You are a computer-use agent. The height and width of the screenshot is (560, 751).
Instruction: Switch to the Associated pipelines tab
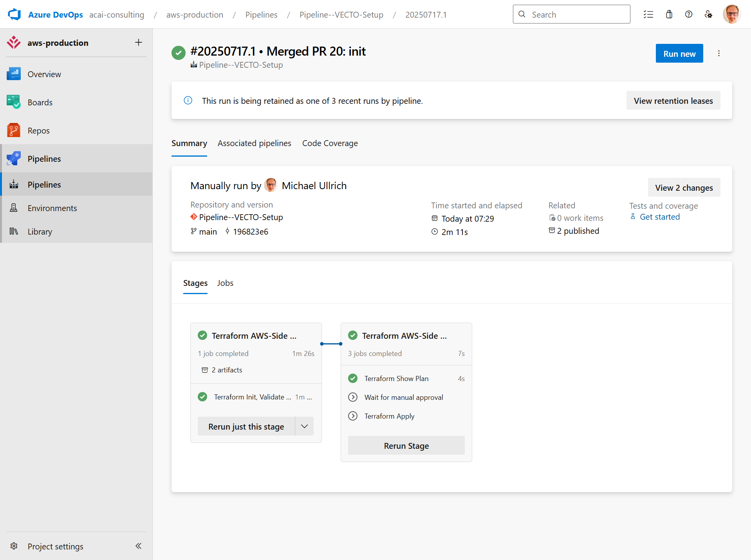click(x=255, y=143)
